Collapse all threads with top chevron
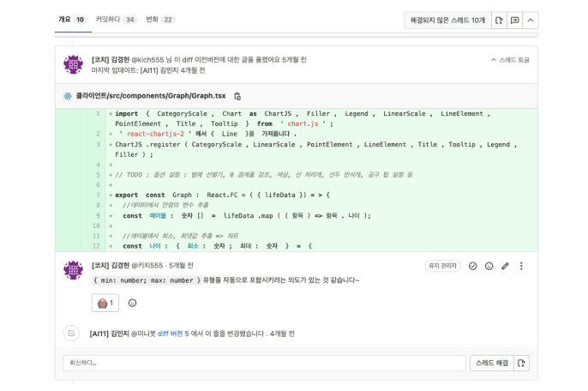588x391 pixels. coord(531,20)
